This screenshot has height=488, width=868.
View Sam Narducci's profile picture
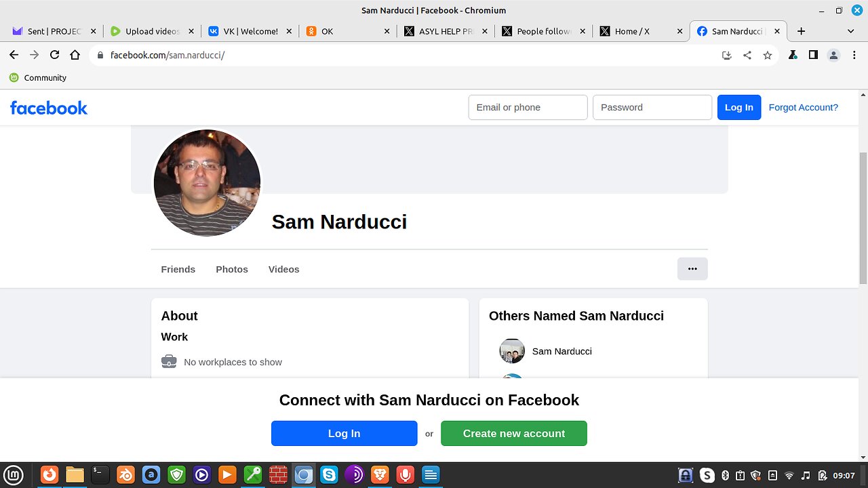point(207,183)
